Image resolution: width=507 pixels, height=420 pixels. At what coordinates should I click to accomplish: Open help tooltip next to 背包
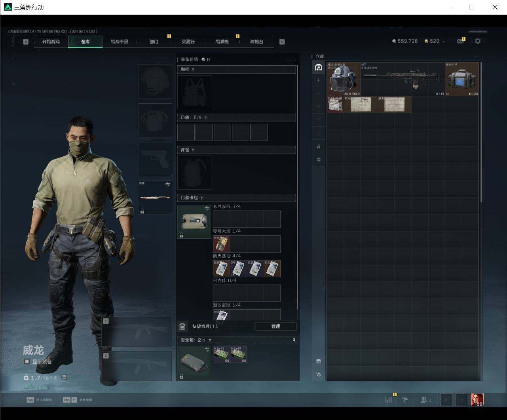click(193, 150)
